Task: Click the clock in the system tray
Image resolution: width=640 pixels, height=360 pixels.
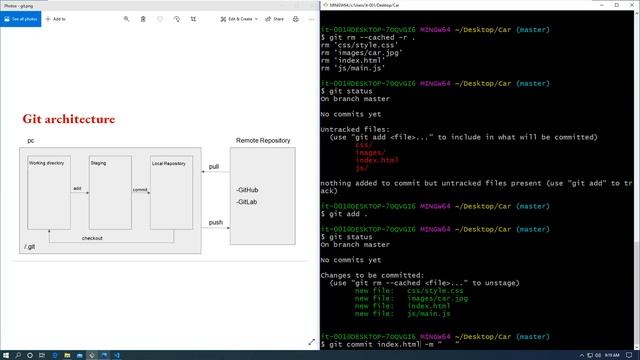Action: tap(612, 356)
